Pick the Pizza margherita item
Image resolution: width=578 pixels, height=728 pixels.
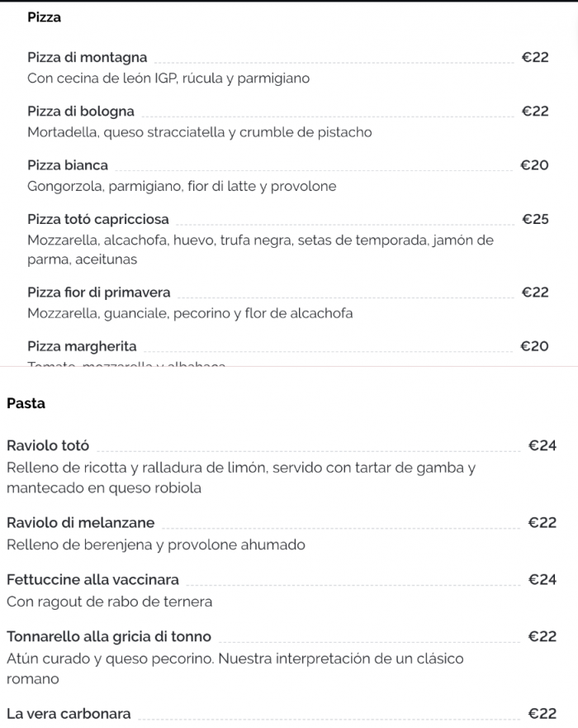tap(82, 346)
